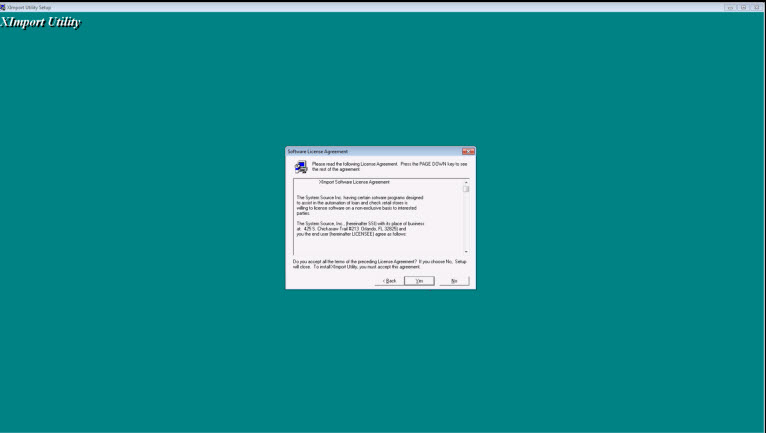The image size is (766, 433).
Task: Click the license text scrollbar thumb
Action: 466,189
